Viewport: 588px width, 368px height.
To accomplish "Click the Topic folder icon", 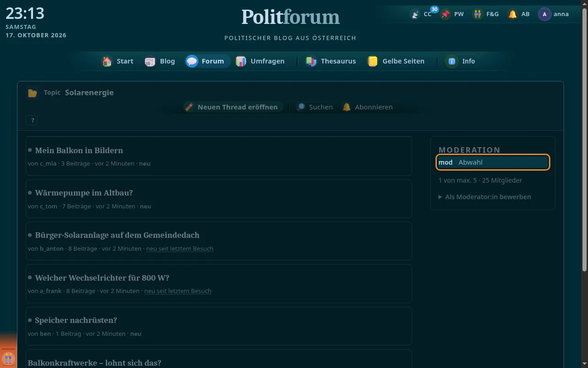I will 32,93.
